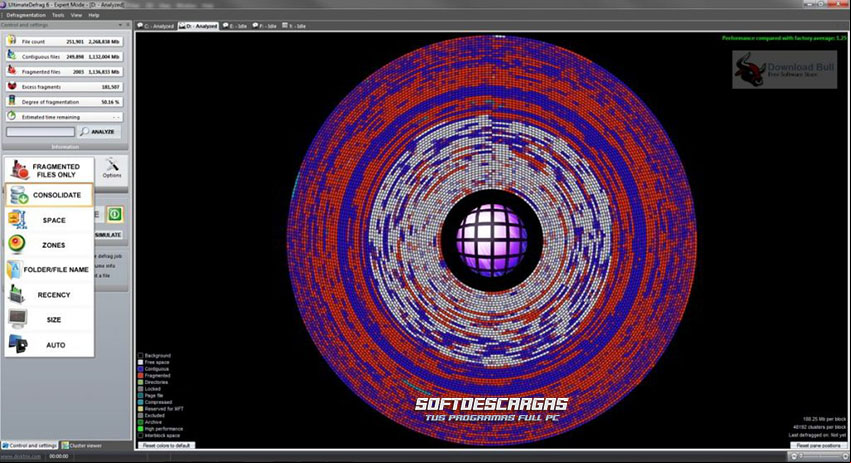
Task: Switch to the F: Idle drive tab
Action: click(264, 26)
